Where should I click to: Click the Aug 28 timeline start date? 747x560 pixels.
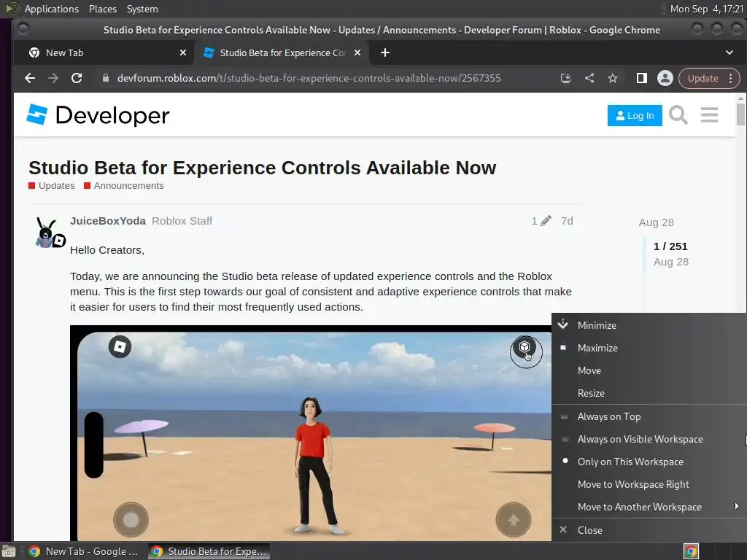[656, 222]
